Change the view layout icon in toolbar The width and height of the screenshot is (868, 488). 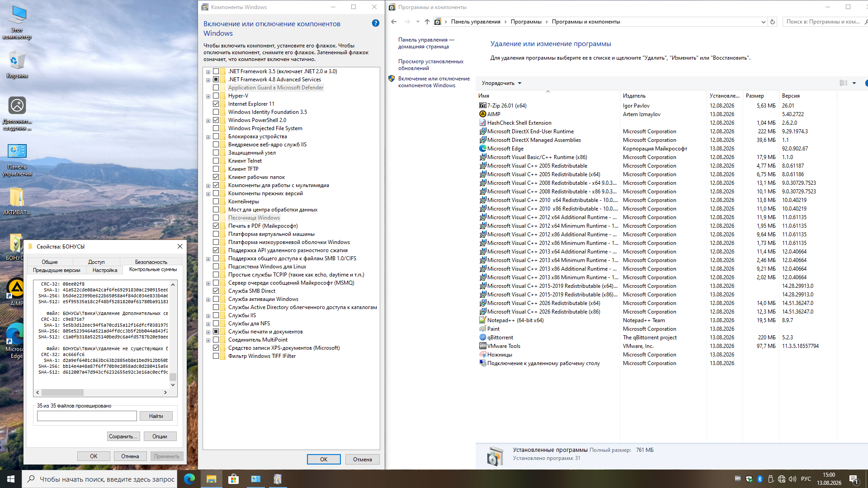[x=844, y=83]
